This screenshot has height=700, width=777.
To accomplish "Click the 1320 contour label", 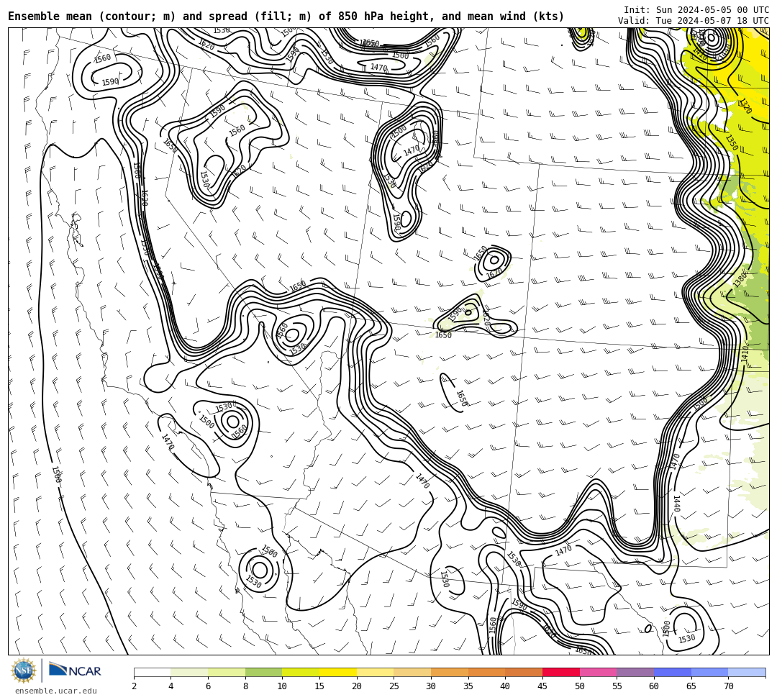I will (745, 106).
